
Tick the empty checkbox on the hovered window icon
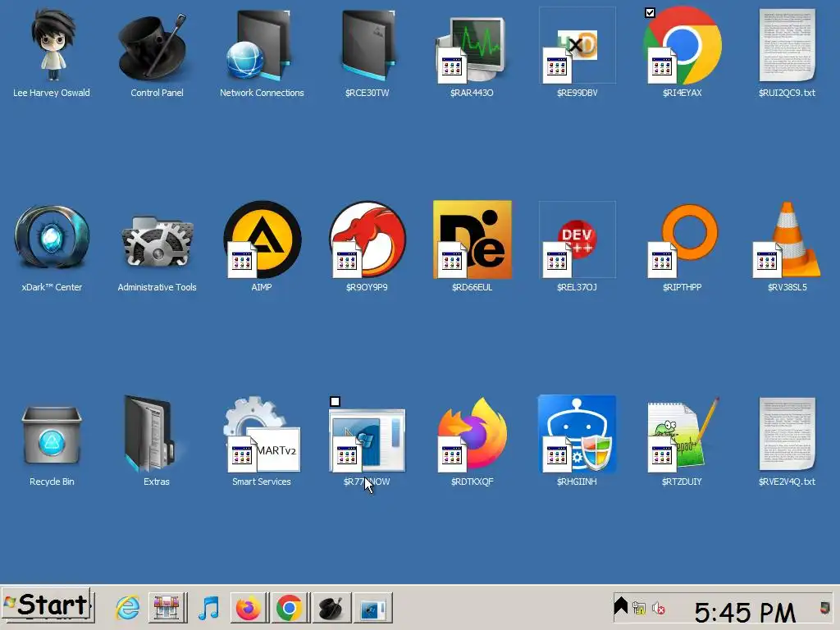pos(335,401)
